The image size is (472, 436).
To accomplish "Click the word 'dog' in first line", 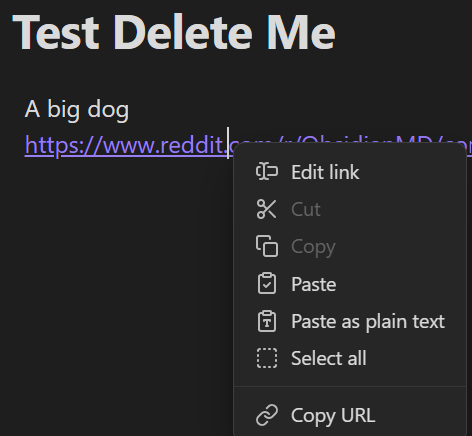I will click(x=108, y=110).
